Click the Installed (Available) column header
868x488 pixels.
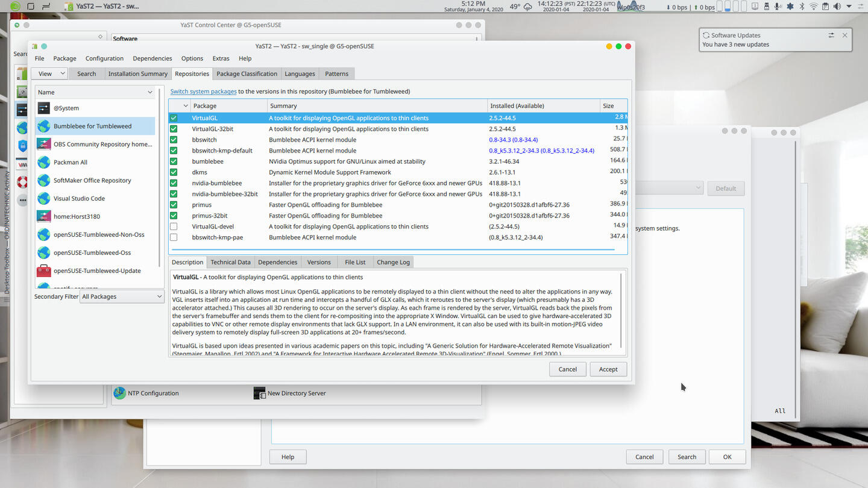click(x=544, y=105)
